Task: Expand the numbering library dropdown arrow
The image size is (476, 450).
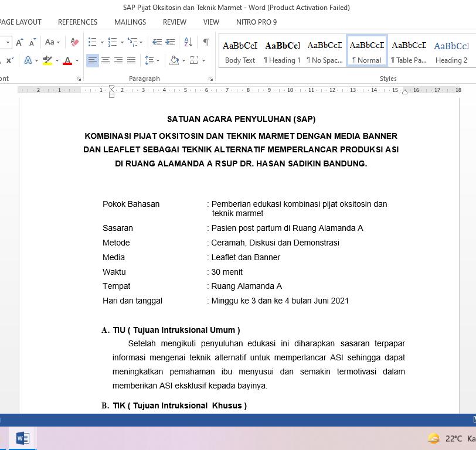Action: 122,43
